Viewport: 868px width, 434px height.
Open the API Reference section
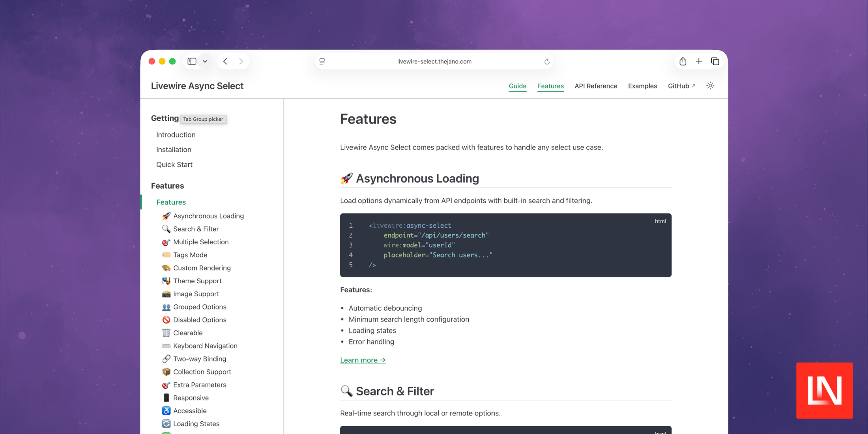tap(596, 86)
